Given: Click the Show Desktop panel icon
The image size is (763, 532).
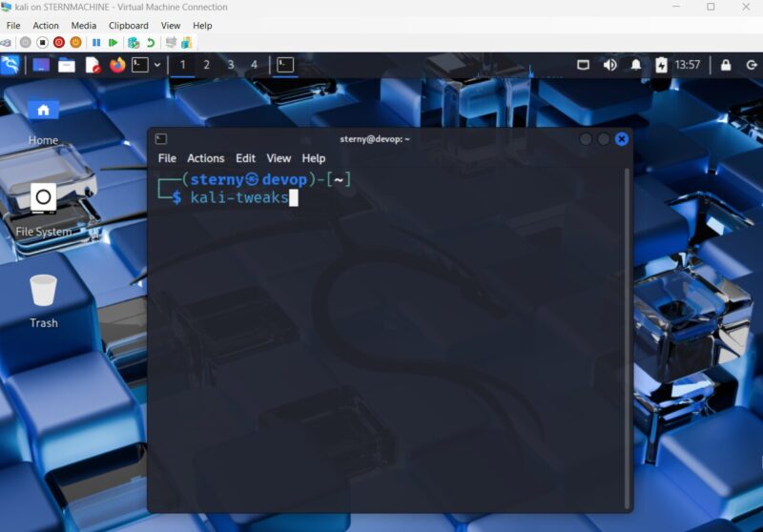Looking at the screenshot, I should click(x=41, y=65).
